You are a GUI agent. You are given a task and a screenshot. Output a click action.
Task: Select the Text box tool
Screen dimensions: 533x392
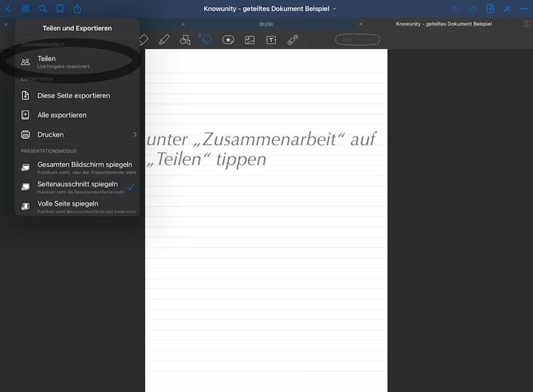coord(271,40)
